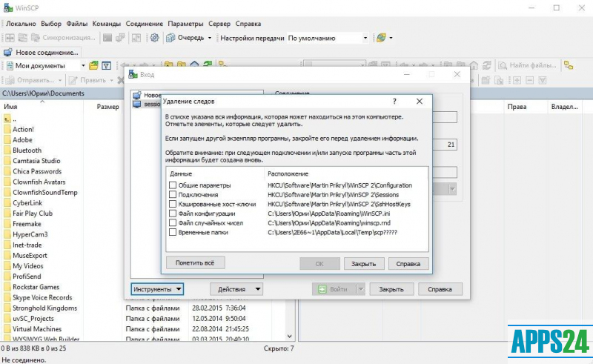Select the Rockstar Games folder
Viewport: 593px width, 364px height.
[x=36, y=287]
